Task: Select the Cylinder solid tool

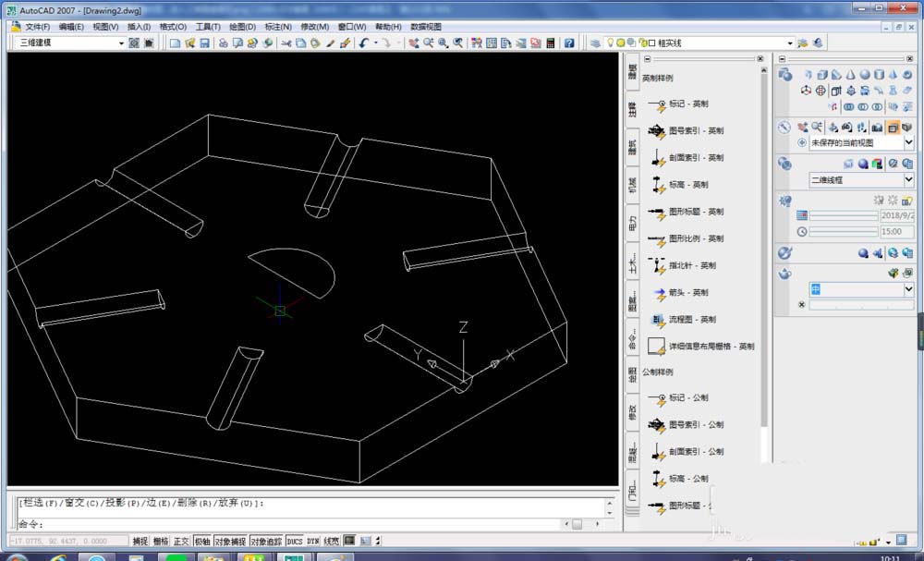Action: tap(879, 75)
